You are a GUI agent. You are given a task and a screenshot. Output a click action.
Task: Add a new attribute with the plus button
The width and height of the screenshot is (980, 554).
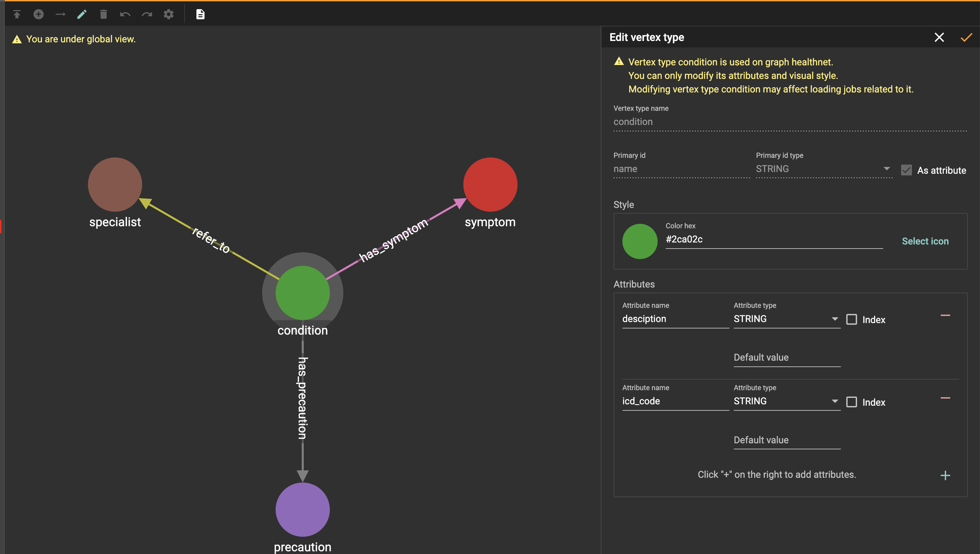[945, 475]
